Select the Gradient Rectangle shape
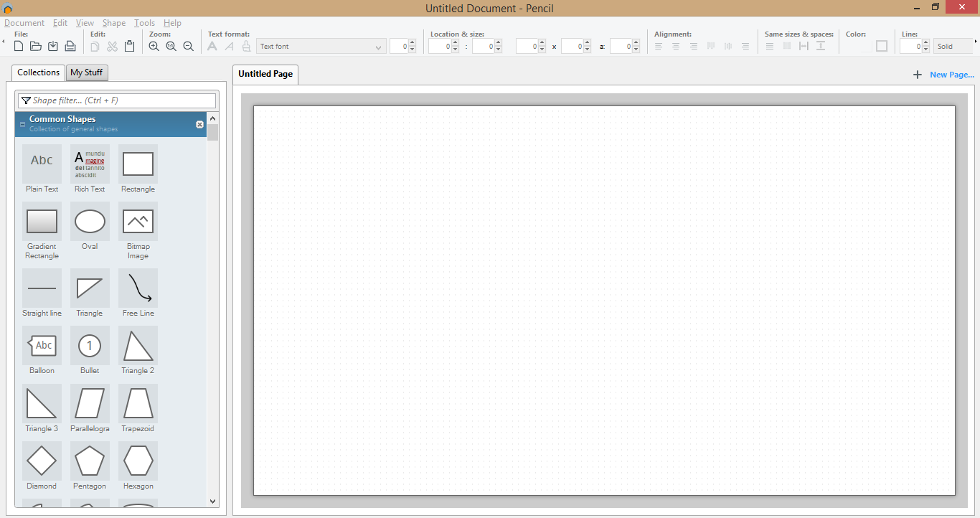The height and width of the screenshot is (518, 980). tap(42, 231)
